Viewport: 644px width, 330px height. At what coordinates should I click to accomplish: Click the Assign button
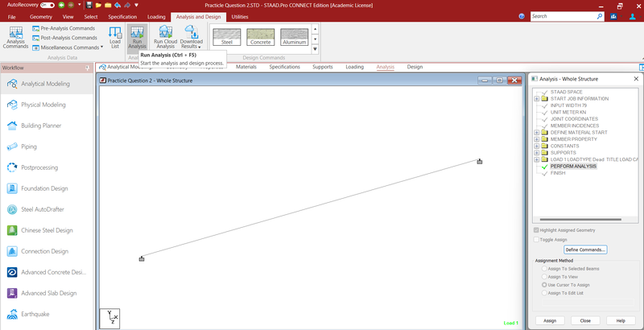550,320
